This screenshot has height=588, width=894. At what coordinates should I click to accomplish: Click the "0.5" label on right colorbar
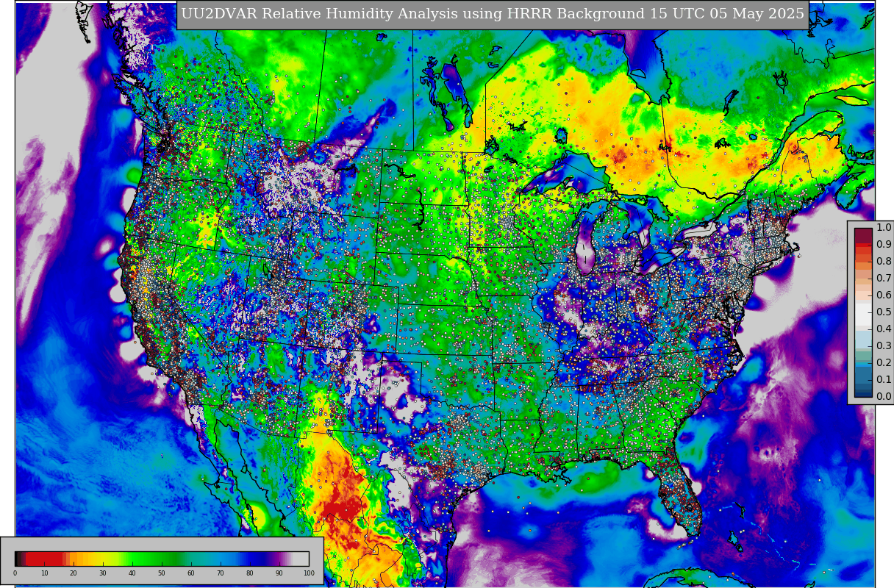(x=884, y=312)
